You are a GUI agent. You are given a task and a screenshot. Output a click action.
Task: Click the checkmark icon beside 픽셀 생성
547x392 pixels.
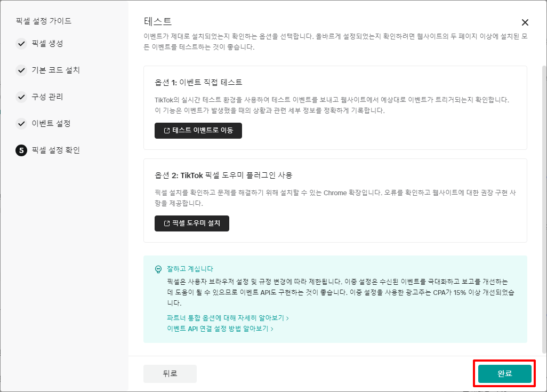click(21, 44)
